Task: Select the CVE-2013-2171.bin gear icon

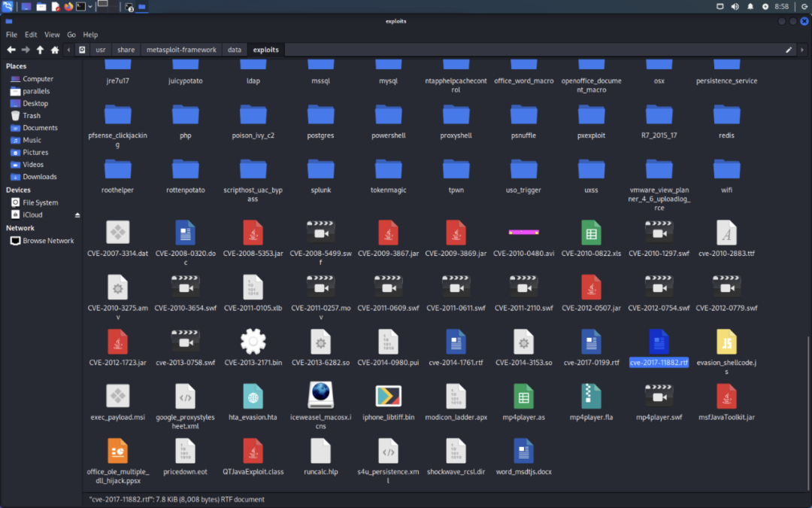Action: click(253, 342)
